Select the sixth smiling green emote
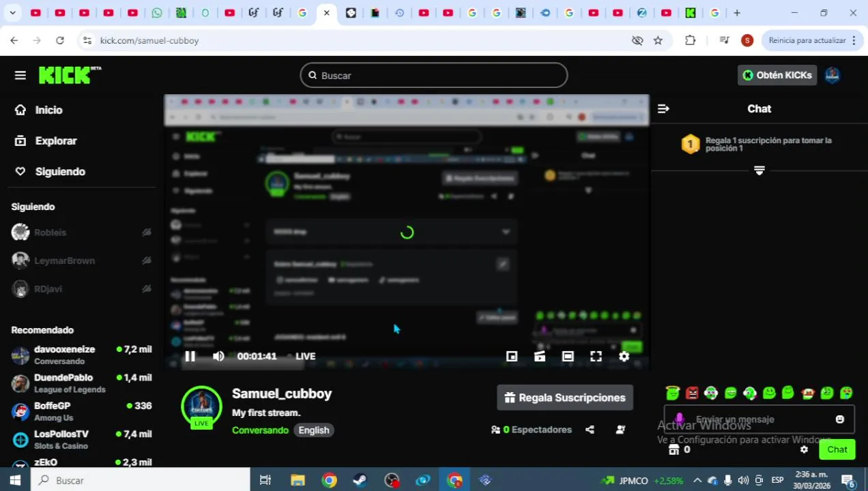868x491 pixels. (x=769, y=393)
